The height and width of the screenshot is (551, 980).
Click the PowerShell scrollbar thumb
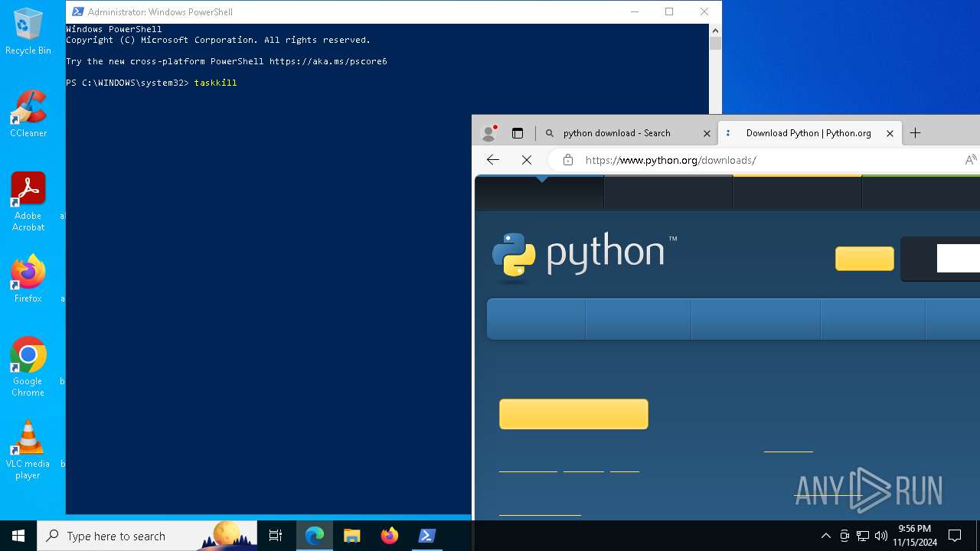[715, 44]
